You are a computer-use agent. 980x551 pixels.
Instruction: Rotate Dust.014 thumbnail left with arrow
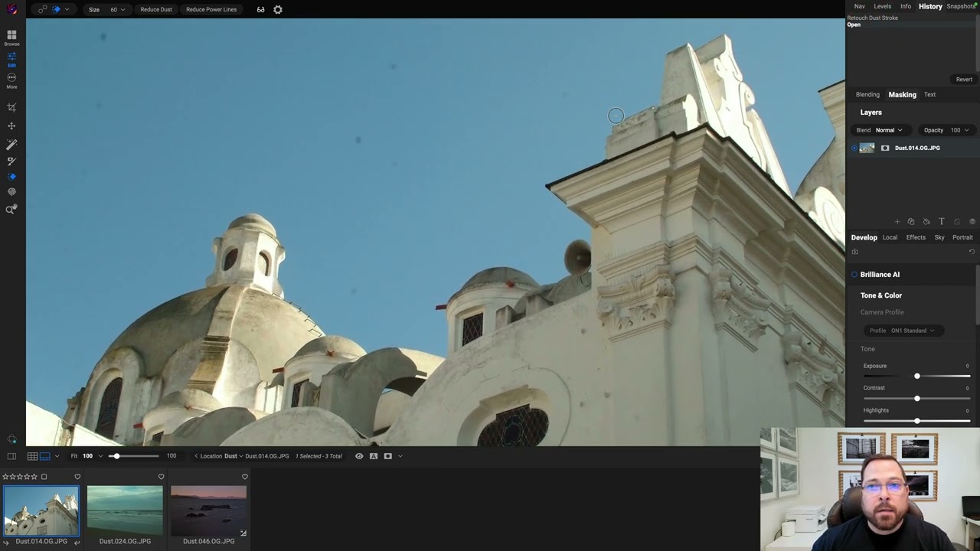point(6,542)
